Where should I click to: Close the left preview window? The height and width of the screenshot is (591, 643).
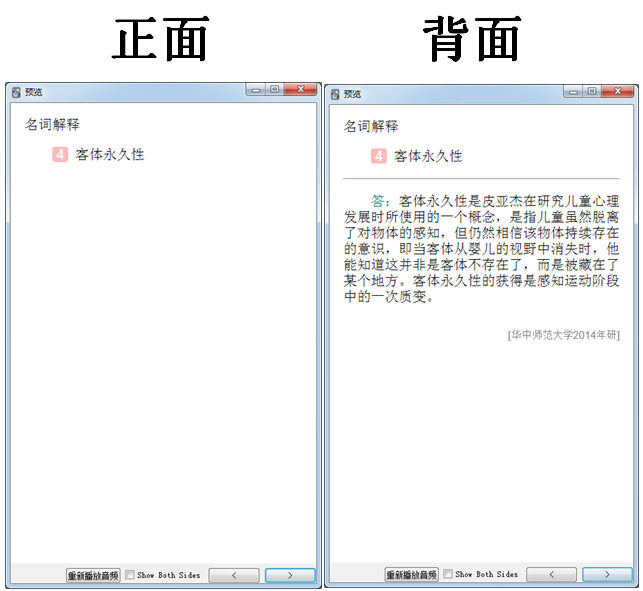[301, 89]
